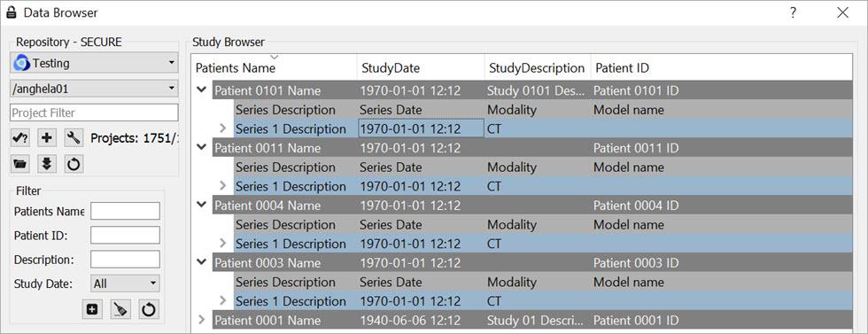
Task: Select the Patient 0011 Name row
Action: click(x=532, y=148)
